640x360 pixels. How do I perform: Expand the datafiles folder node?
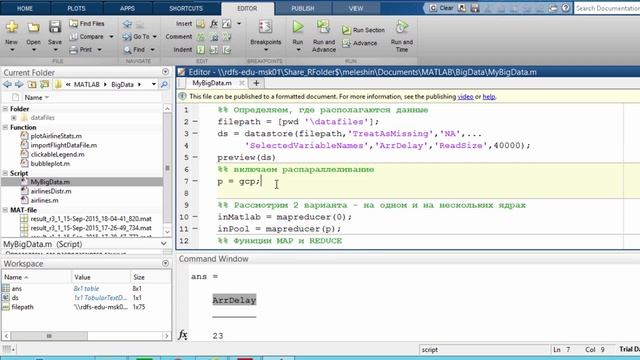click(14, 118)
